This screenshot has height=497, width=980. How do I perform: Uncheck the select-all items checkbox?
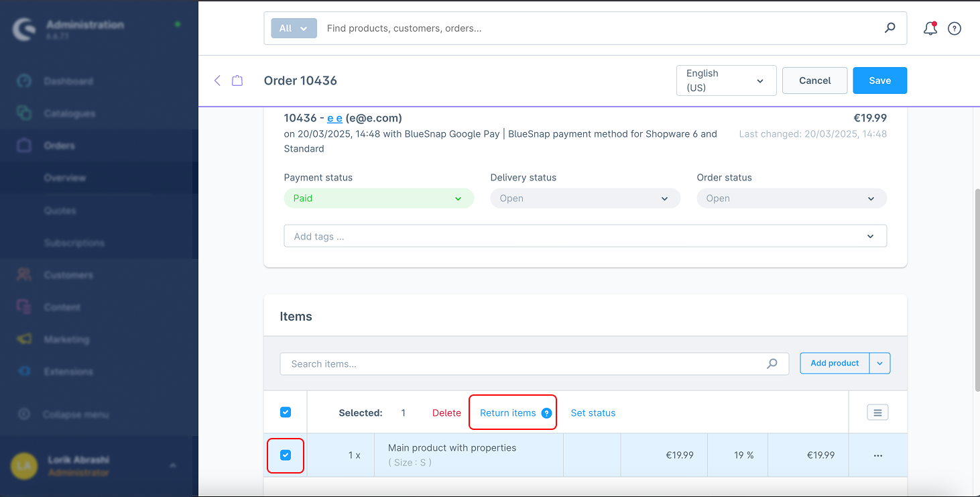pos(286,412)
